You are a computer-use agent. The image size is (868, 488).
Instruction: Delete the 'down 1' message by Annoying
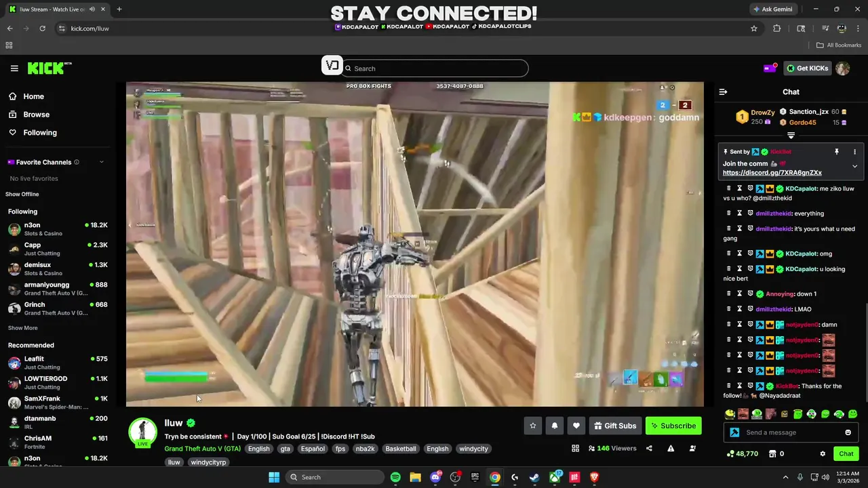(729, 293)
